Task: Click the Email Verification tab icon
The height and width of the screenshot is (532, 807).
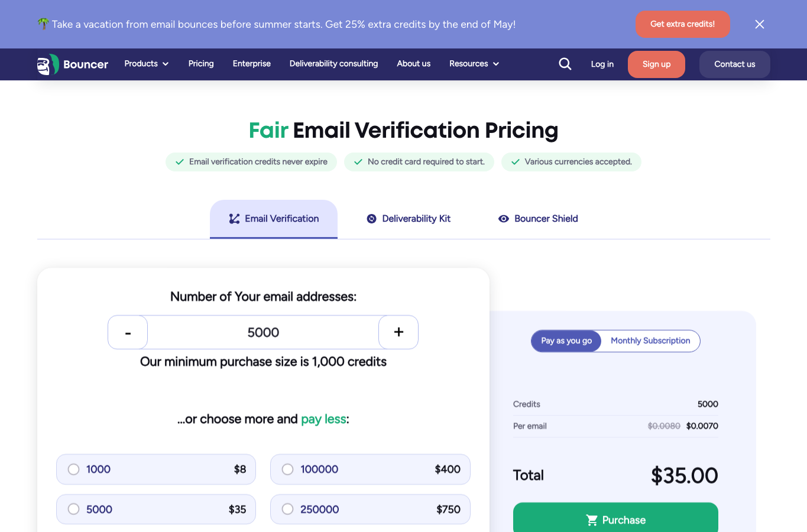Action: pyautogui.click(x=235, y=219)
